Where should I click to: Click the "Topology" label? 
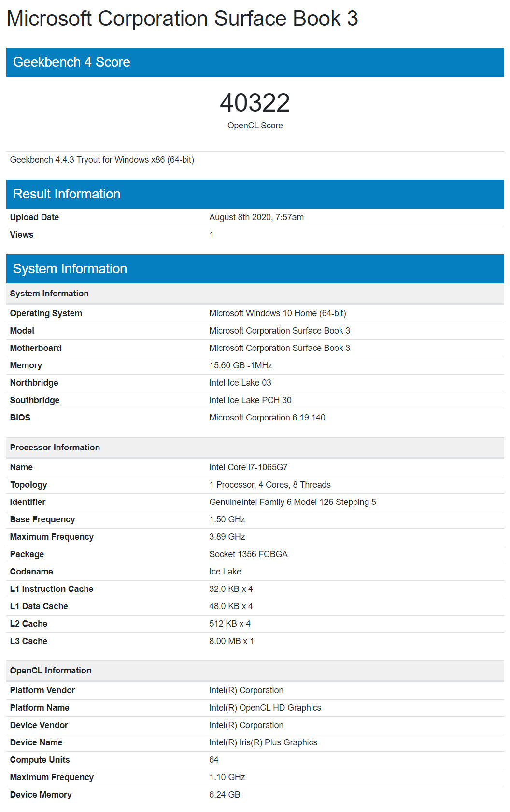(28, 485)
